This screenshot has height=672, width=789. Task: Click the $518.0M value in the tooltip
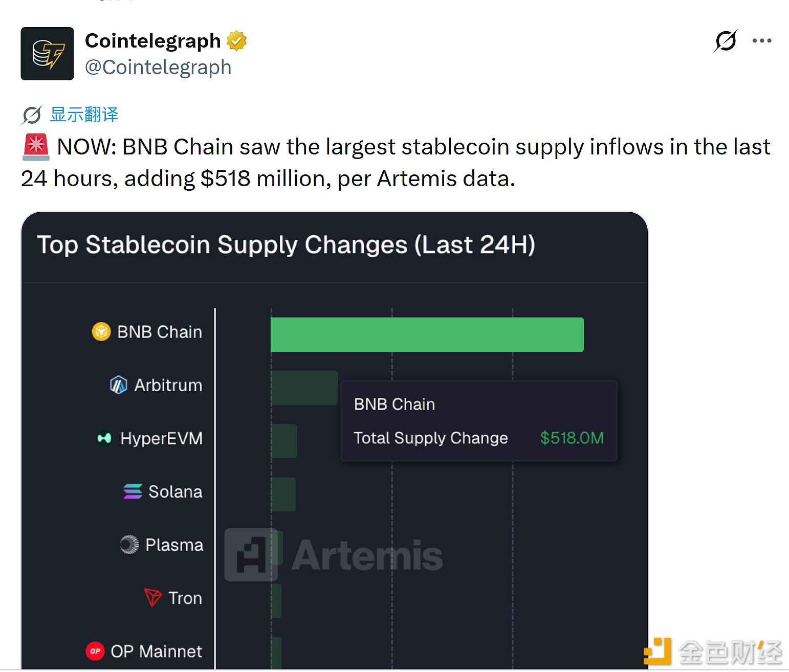click(572, 438)
